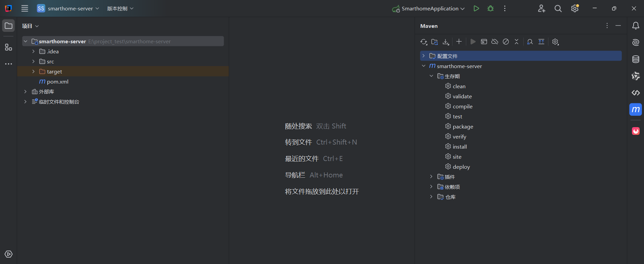
Task: Expand 配置文件 profiles in Maven
Action: (x=424, y=56)
